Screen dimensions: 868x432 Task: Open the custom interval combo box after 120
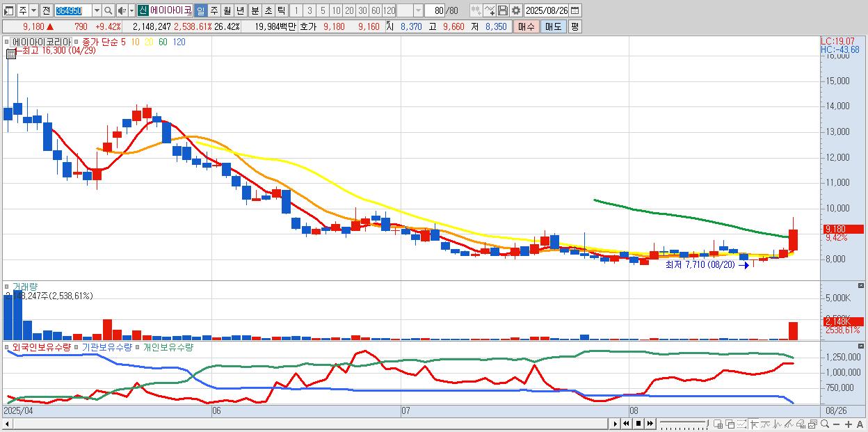click(x=410, y=10)
